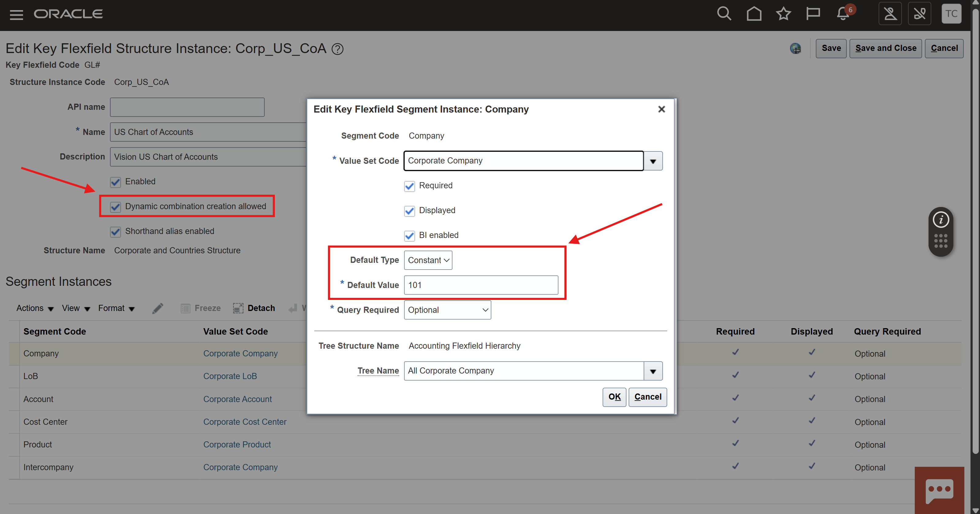
Task: Click the search magnifier icon
Action: click(x=724, y=14)
